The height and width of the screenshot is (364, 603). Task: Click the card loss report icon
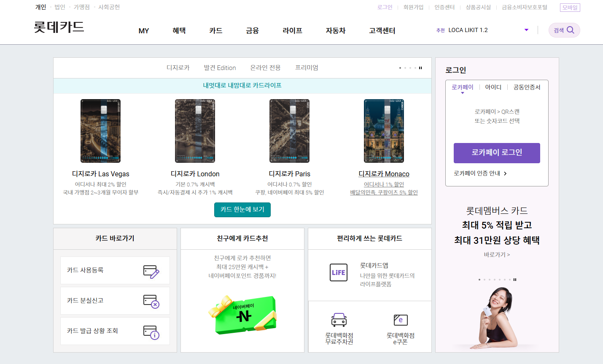151,302
